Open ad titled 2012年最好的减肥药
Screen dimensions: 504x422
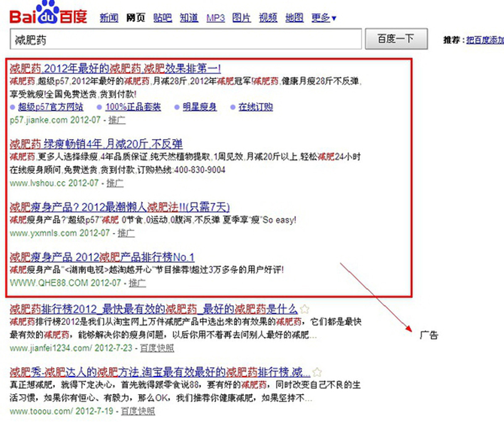pos(115,68)
